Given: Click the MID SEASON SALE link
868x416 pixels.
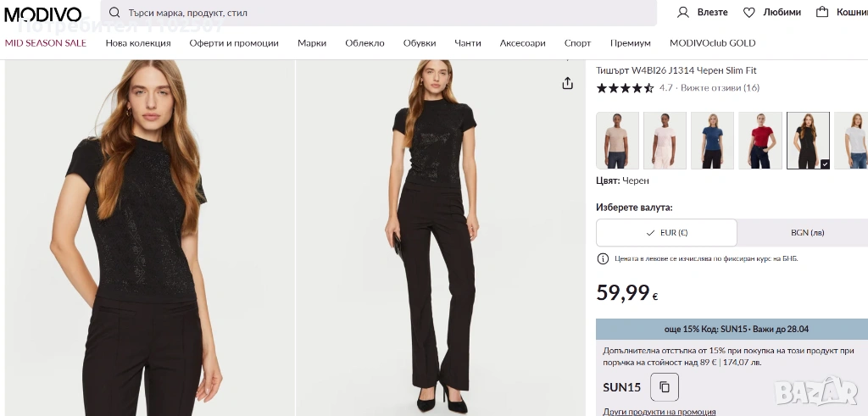Looking at the screenshot, I should pyautogui.click(x=46, y=43).
